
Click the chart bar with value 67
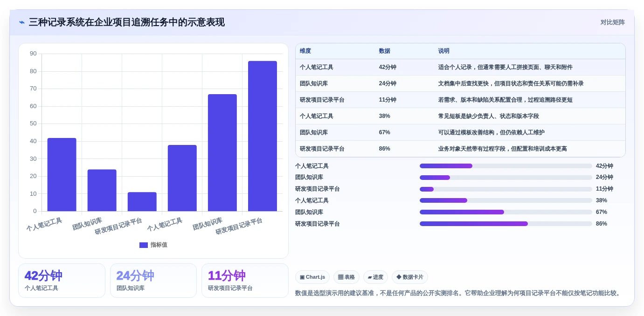pos(222,153)
